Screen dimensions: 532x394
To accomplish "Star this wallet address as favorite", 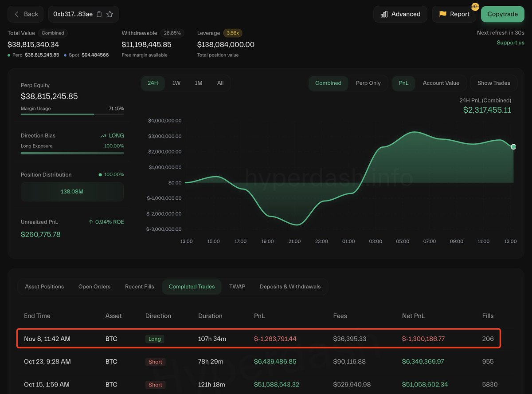I will pos(110,14).
